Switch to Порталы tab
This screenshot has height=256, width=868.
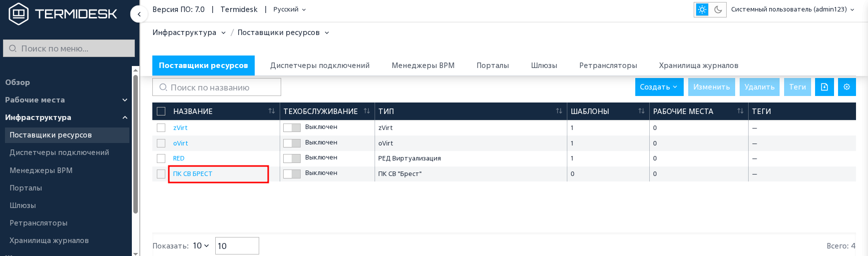(x=492, y=65)
